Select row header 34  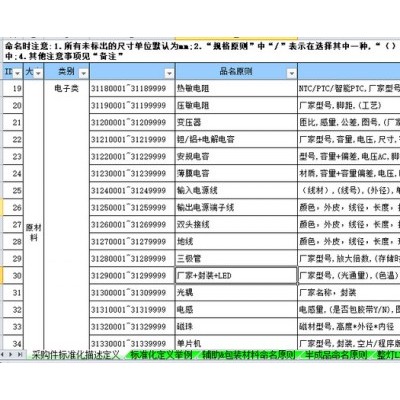coord(12,343)
